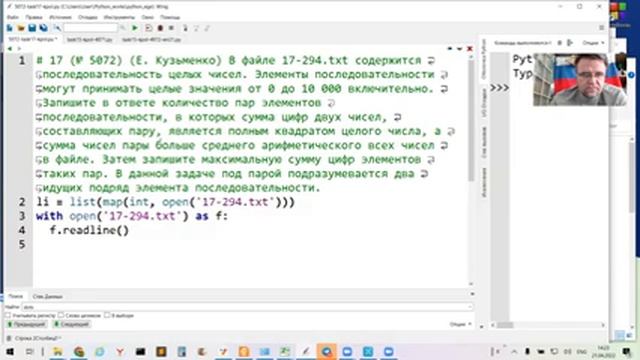Image resolution: width=640 pixels, height=360 pixels.
Task: Select the Стек Данных tab
Action: click(x=47, y=296)
